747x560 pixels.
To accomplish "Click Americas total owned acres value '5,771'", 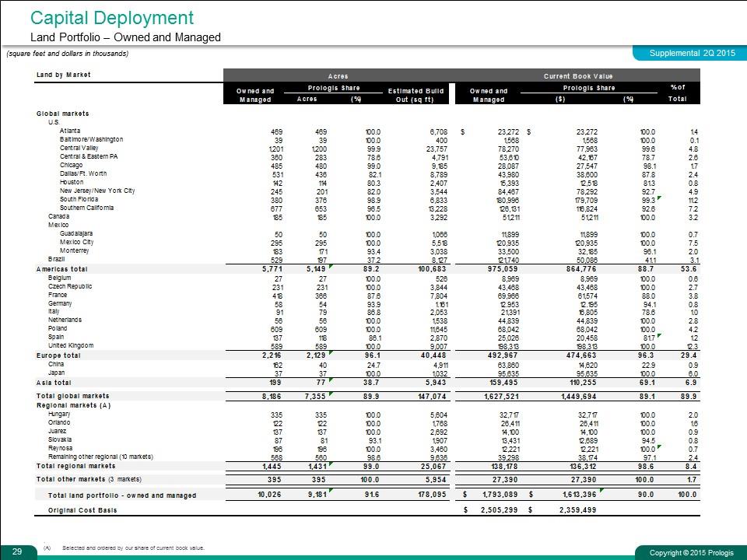I will click(273, 269).
